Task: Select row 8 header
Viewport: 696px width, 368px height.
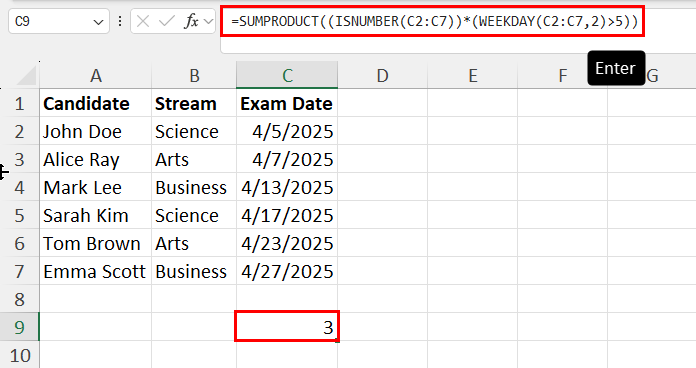Action: point(20,299)
